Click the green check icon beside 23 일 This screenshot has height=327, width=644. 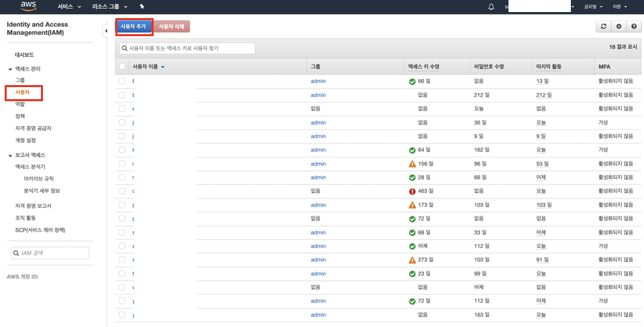click(x=412, y=273)
